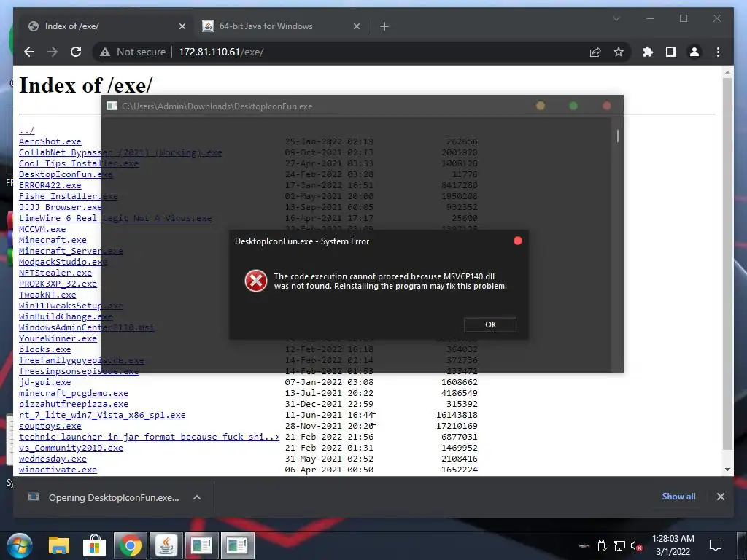Image resolution: width=747 pixels, height=560 pixels.
Task: Click the MCCVM.exe link
Action: pyautogui.click(x=42, y=229)
